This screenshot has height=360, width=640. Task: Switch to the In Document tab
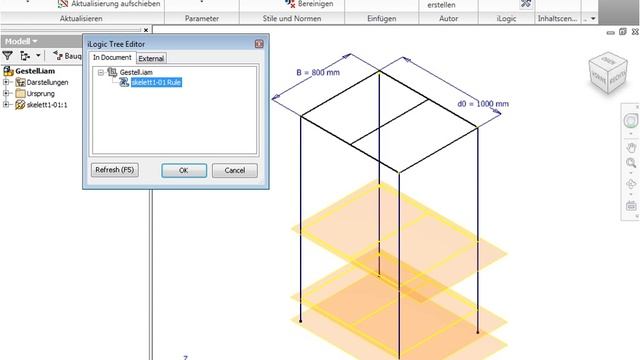(112, 58)
